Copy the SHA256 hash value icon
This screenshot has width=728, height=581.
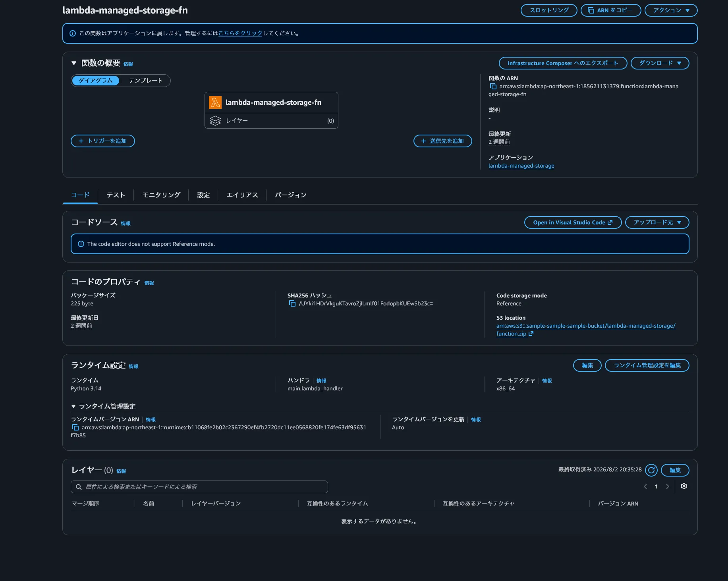[292, 304]
